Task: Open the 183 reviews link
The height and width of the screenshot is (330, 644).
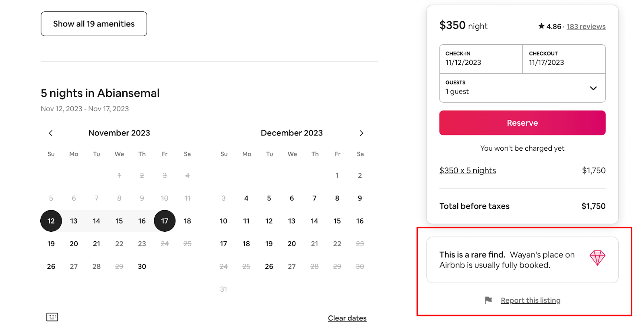Action: pos(586,27)
